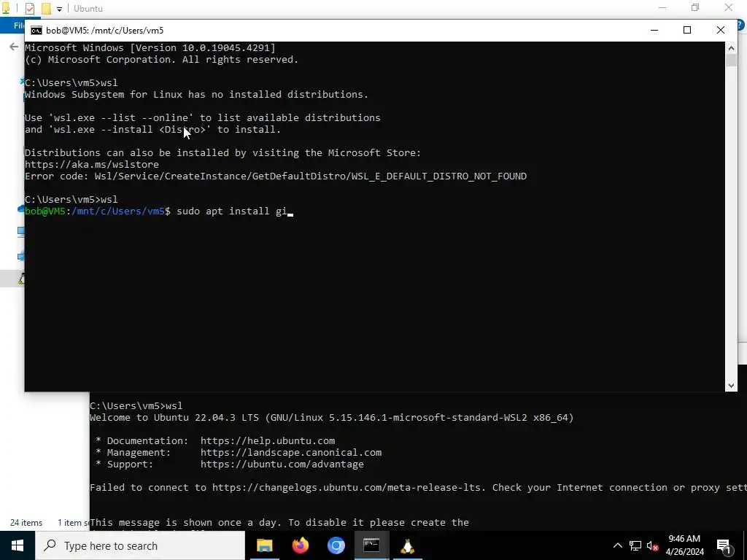Click the 'Type here to search' taskbar box

[x=140, y=545]
